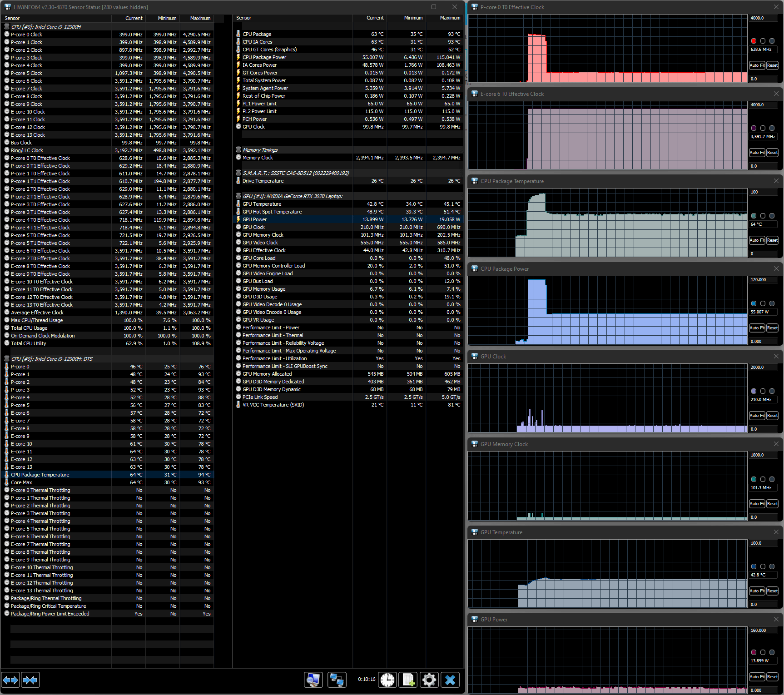Select the E-core 13 Thermal Throttling row

[108, 591]
